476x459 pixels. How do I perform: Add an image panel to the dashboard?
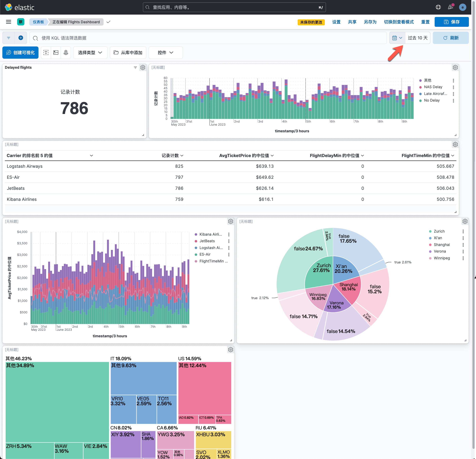[x=56, y=52]
